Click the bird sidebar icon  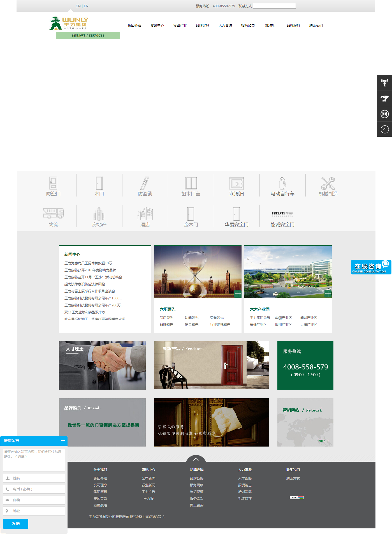tap(384, 98)
